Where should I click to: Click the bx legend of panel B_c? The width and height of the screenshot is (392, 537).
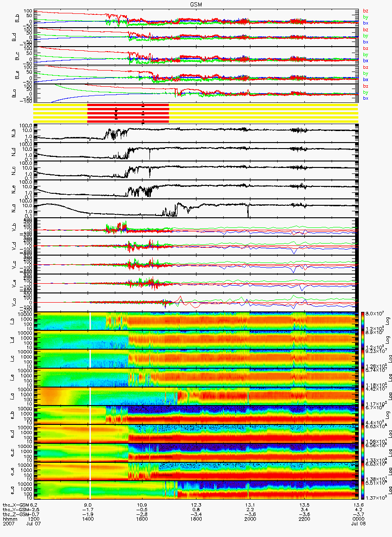tap(366, 60)
